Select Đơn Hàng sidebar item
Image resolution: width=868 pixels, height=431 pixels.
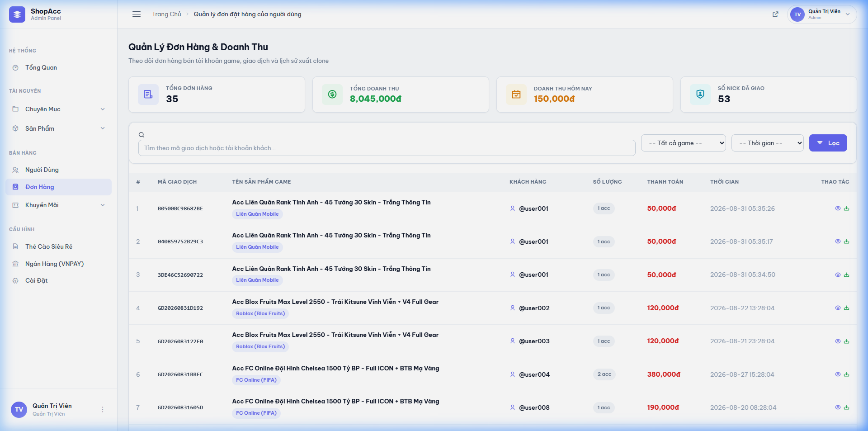(x=58, y=187)
